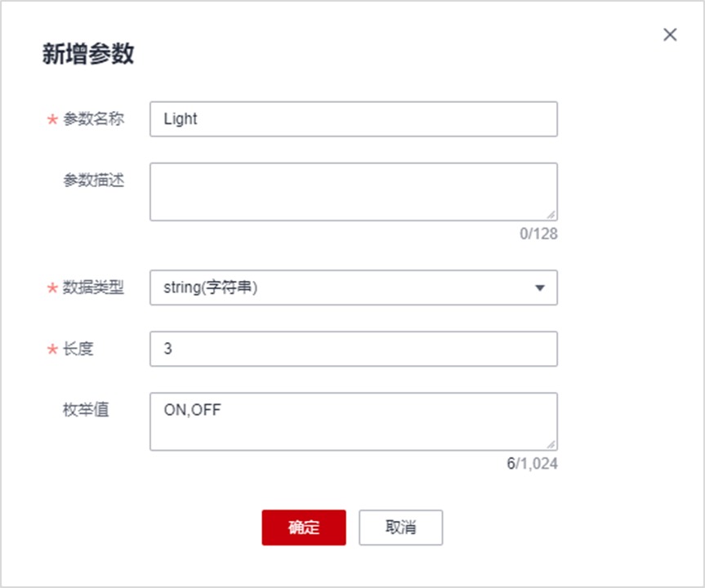Expand the 数据类型 dropdown arrow

pos(539,288)
